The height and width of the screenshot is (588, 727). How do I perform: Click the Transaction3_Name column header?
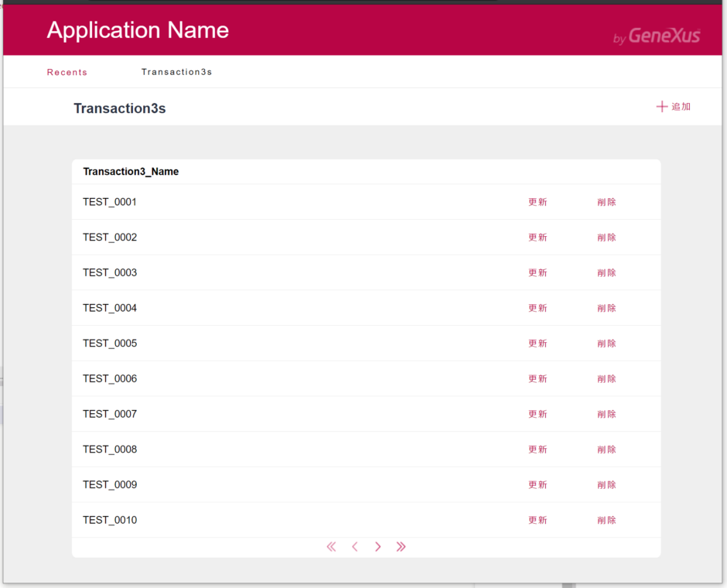pyautogui.click(x=131, y=172)
